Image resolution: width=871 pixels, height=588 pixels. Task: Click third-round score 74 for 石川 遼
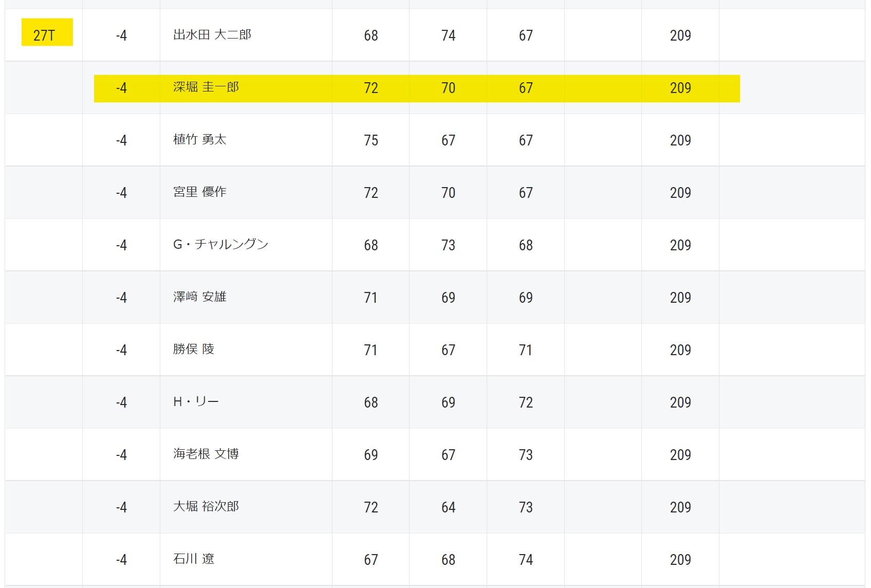[x=526, y=560]
